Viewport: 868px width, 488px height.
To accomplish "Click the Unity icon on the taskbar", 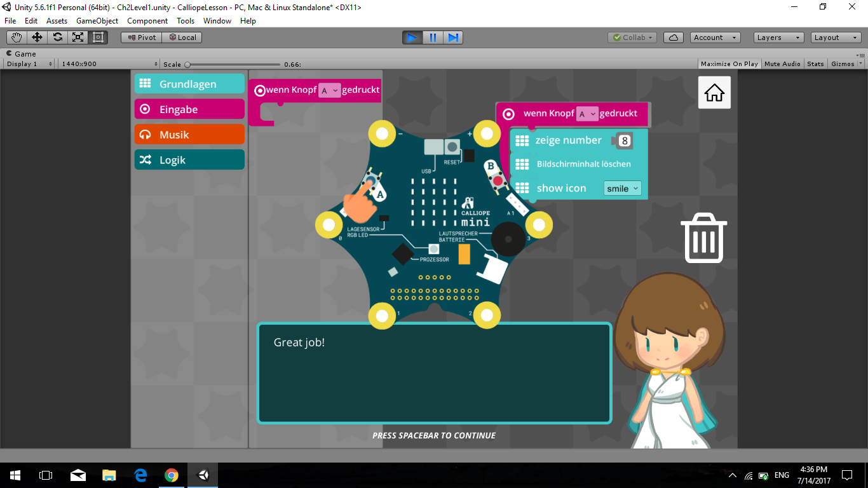I will [x=203, y=475].
